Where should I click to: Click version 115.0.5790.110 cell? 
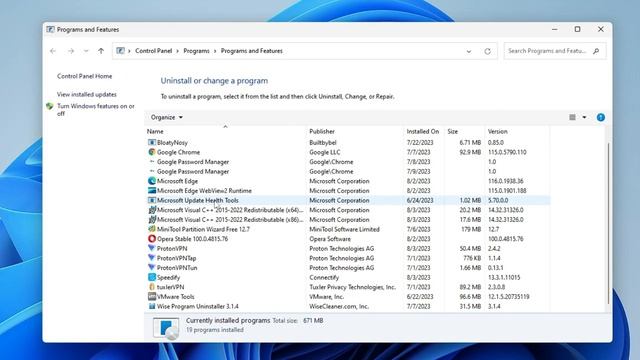point(507,152)
